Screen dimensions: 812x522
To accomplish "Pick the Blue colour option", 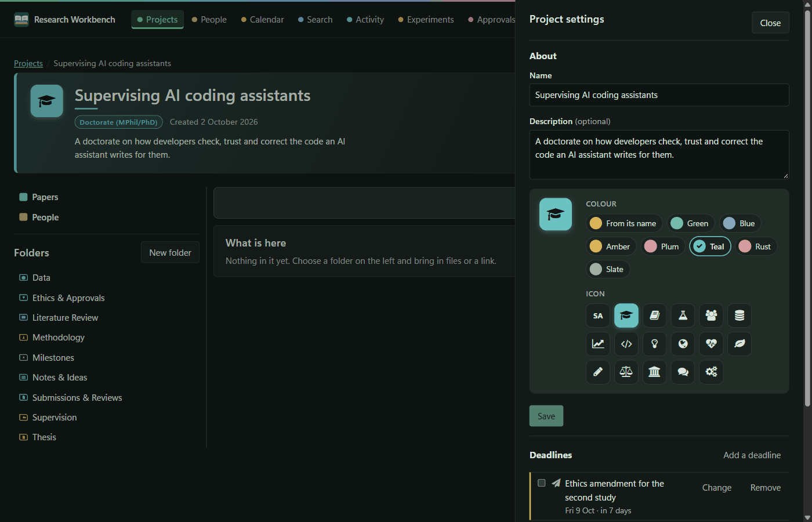I will click(x=740, y=223).
